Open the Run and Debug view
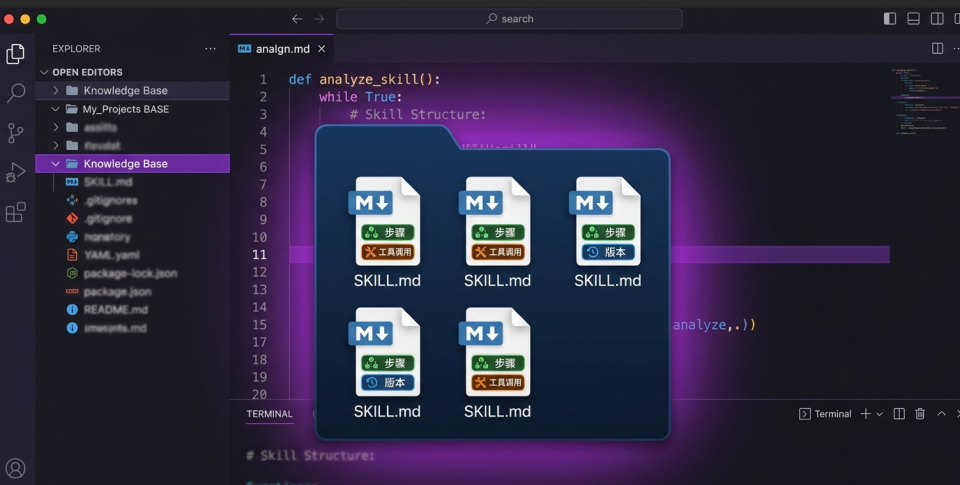This screenshot has height=485, width=960. tap(15, 173)
